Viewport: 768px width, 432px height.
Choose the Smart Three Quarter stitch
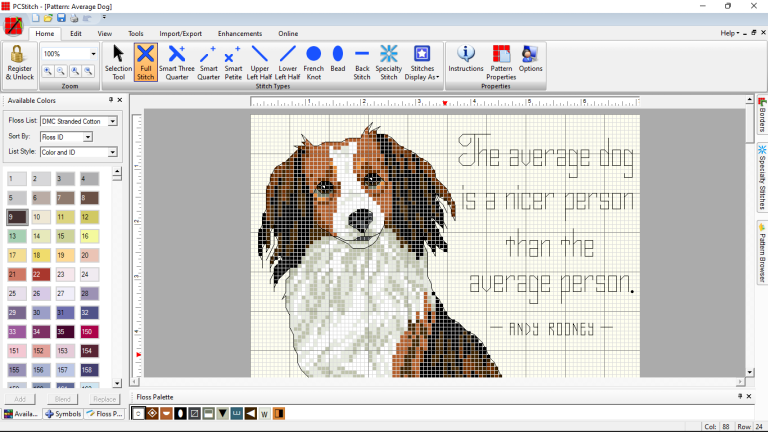tap(176, 62)
